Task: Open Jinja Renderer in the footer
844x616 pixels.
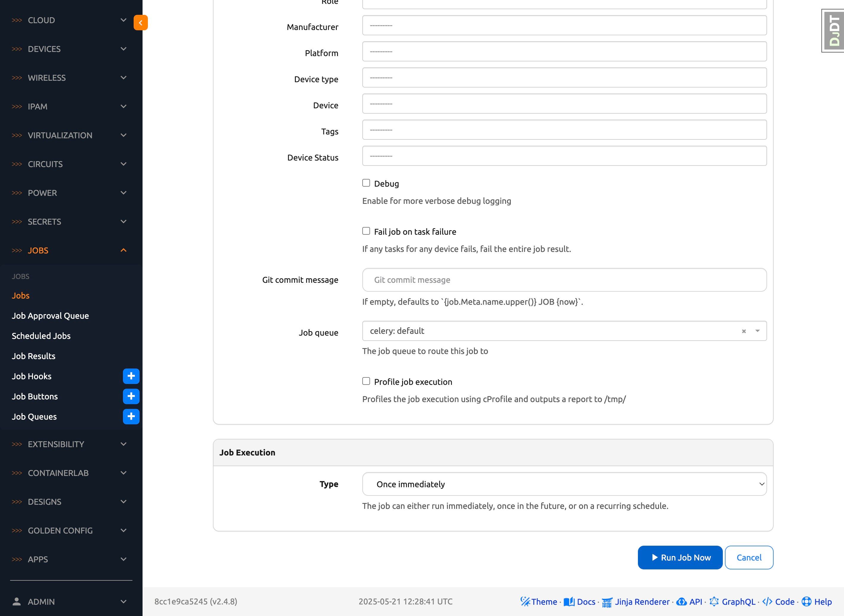Action: click(x=642, y=601)
